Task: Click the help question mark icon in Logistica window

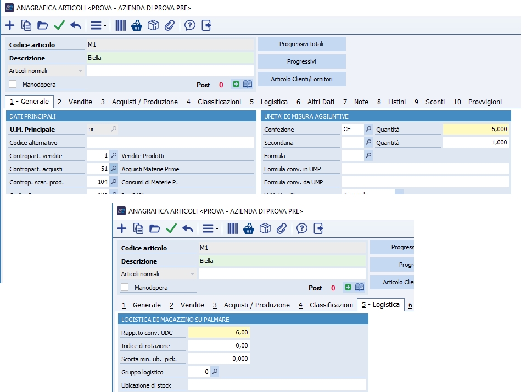Action: pyautogui.click(x=301, y=228)
